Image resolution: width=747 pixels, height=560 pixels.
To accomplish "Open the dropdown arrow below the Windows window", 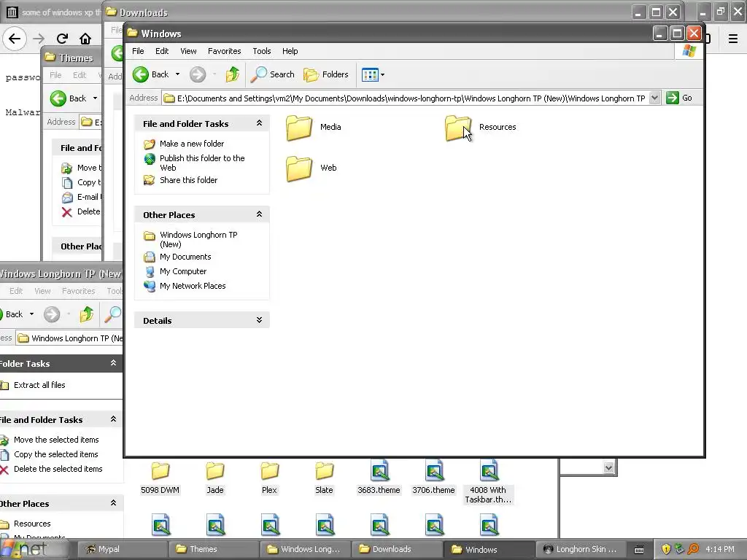I will 608,467.
